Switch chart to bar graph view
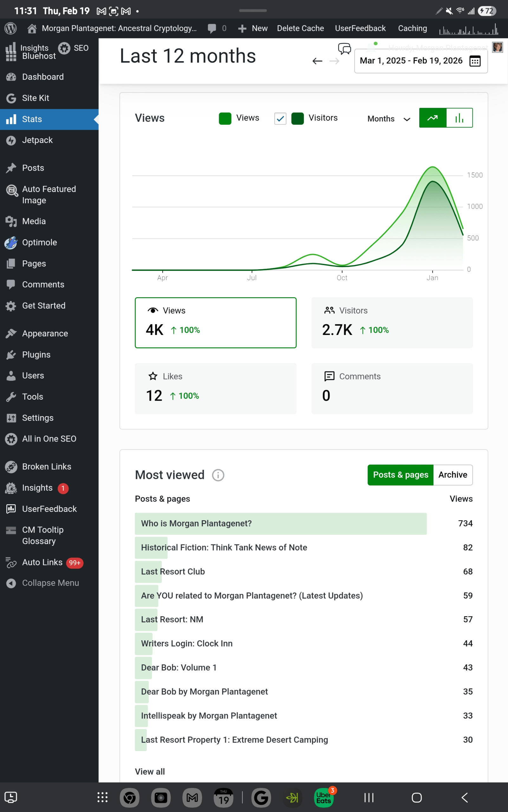The height and width of the screenshot is (812, 508). [x=459, y=118]
